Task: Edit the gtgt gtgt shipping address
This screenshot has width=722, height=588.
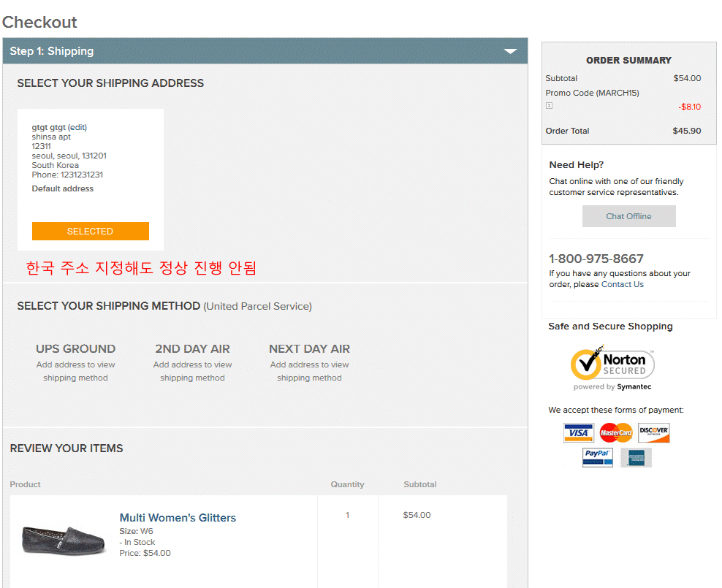Action: (x=77, y=127)
